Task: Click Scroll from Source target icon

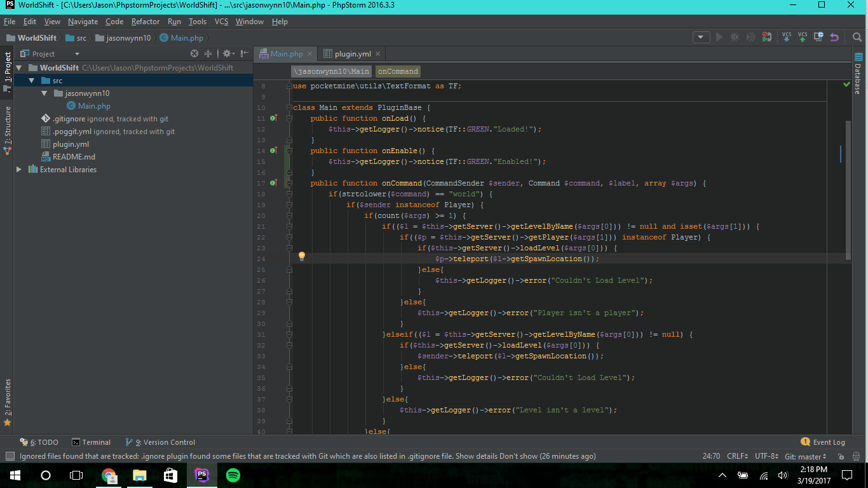Action: point(194,54)
